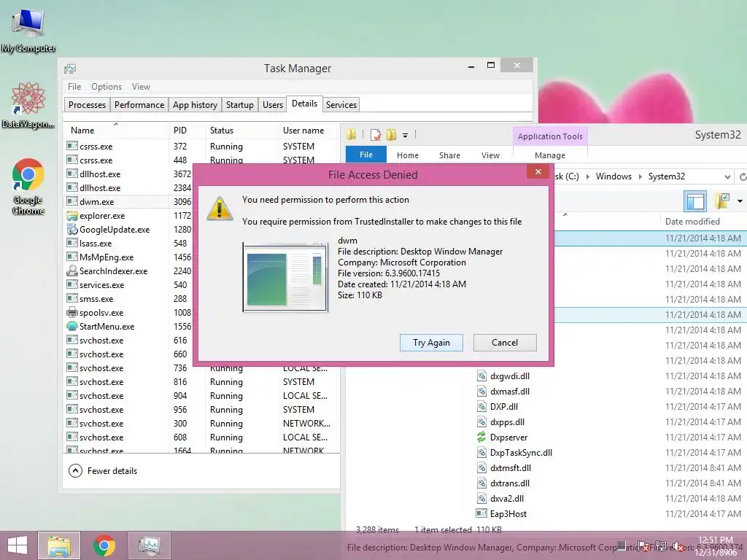Select smss.exe row in Task Manager
The width and height of the screenshot is (747, 560).
click(x=129, y=298)
